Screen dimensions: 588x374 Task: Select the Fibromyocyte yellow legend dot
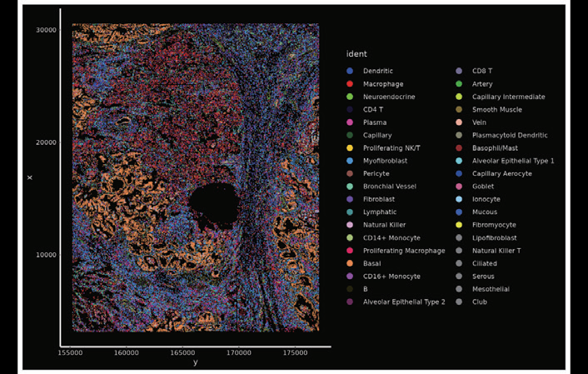[459, 225]
